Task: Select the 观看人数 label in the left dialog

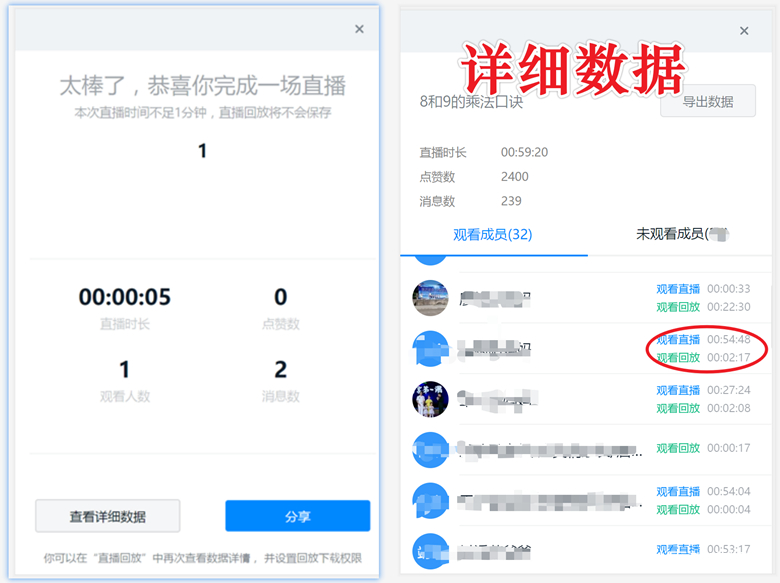Action: coord(124,396)
